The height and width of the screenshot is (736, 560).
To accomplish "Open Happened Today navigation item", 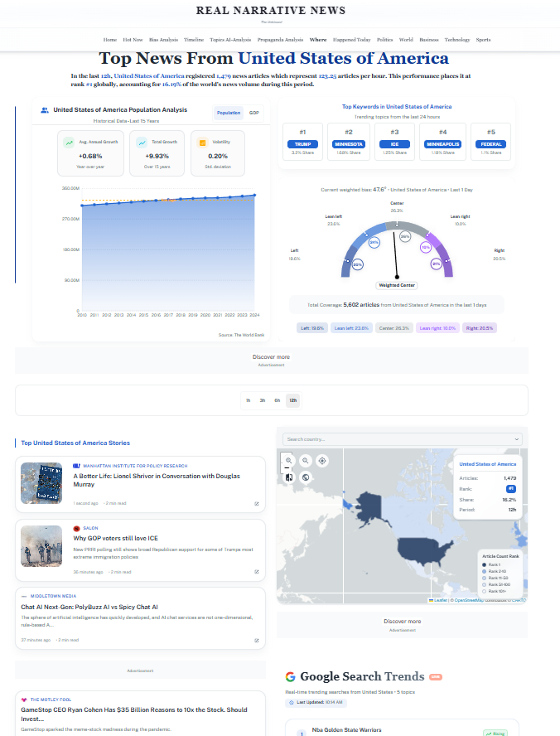I will [352, 40].
